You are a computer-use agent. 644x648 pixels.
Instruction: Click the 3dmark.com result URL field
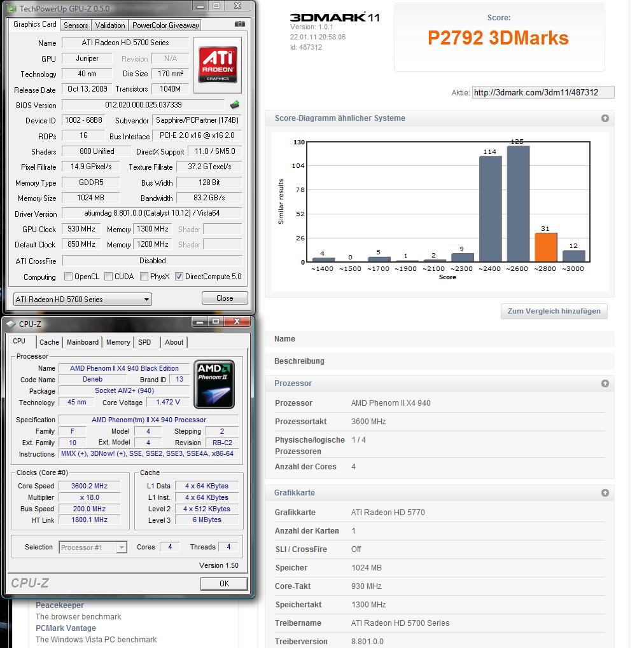pyautogui.click(x=543, y=92)
